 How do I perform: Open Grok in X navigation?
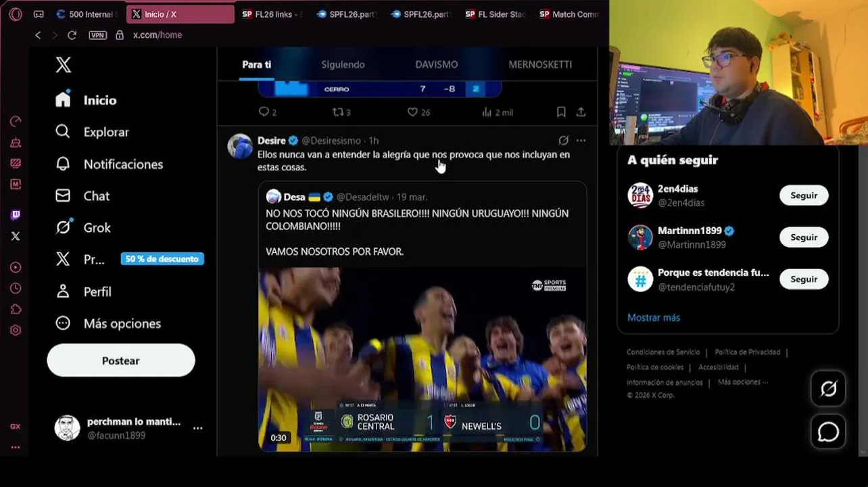83,228
